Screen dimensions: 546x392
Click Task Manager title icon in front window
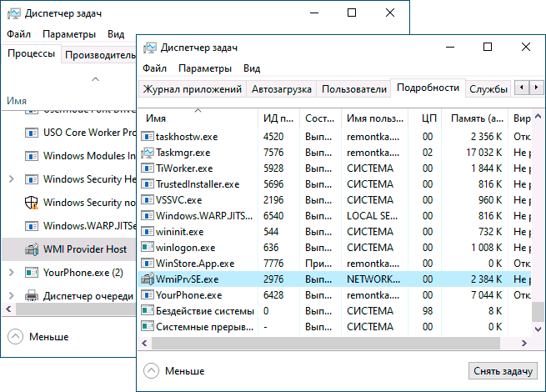point(150,48)
